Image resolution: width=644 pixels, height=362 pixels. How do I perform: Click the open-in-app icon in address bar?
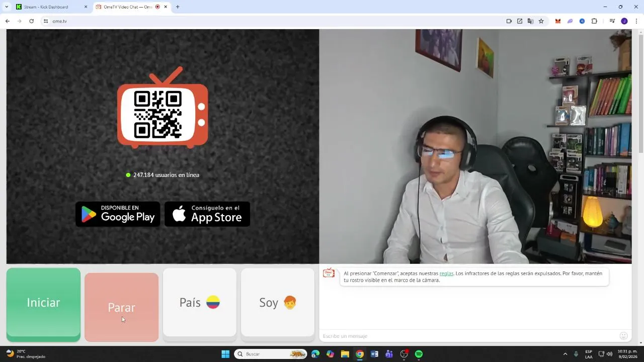tap(520, 21)
